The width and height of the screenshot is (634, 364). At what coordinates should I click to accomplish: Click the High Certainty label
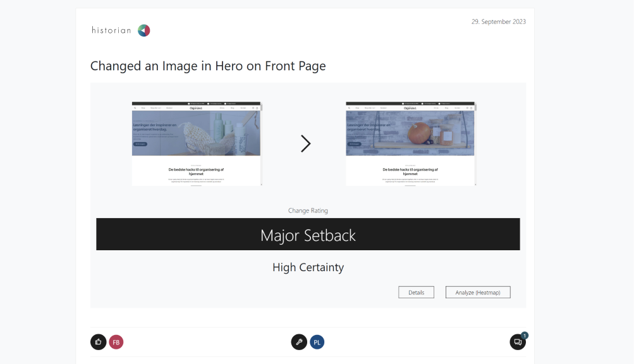click(308, 267)
